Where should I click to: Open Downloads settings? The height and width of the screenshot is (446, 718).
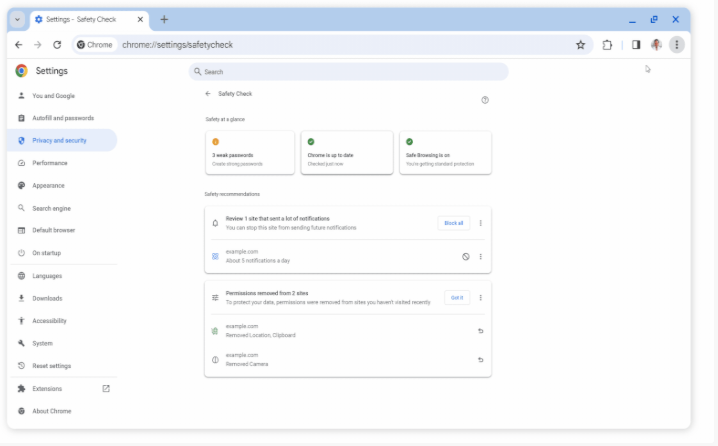62,299
